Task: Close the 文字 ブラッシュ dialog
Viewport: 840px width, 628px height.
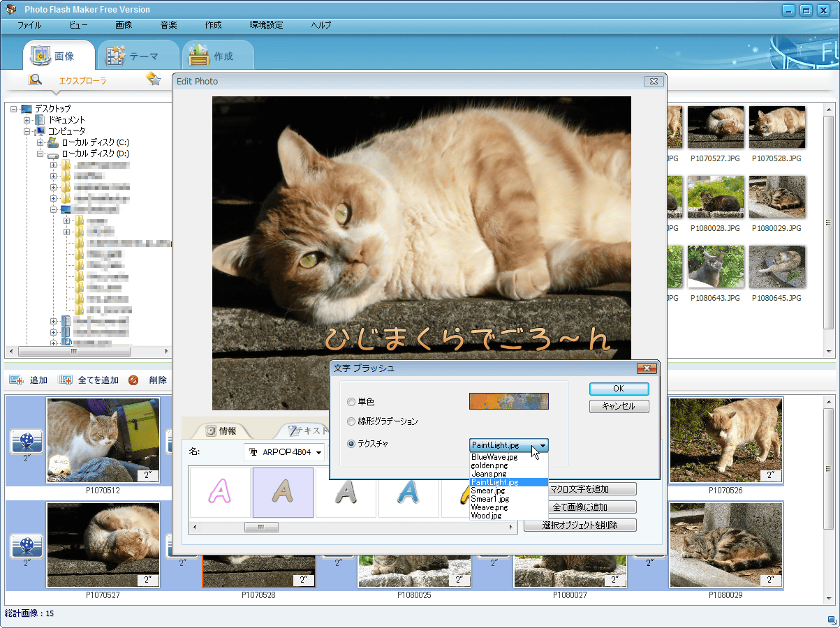Action: pos(647,368)
